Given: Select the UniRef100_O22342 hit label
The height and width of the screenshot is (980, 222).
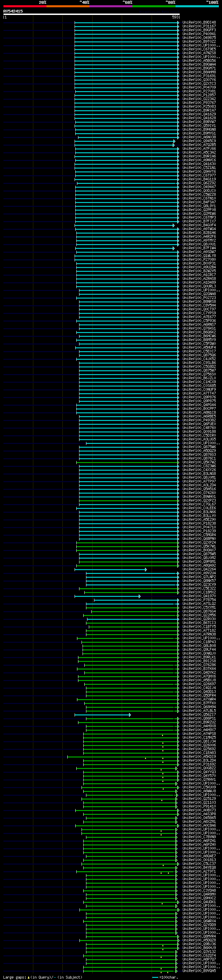Looking at the screenshot, I should [199, 99].
